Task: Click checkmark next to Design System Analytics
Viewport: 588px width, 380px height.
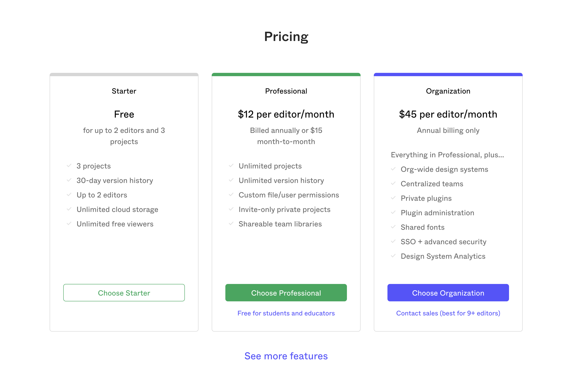Action: click(393, 256)
